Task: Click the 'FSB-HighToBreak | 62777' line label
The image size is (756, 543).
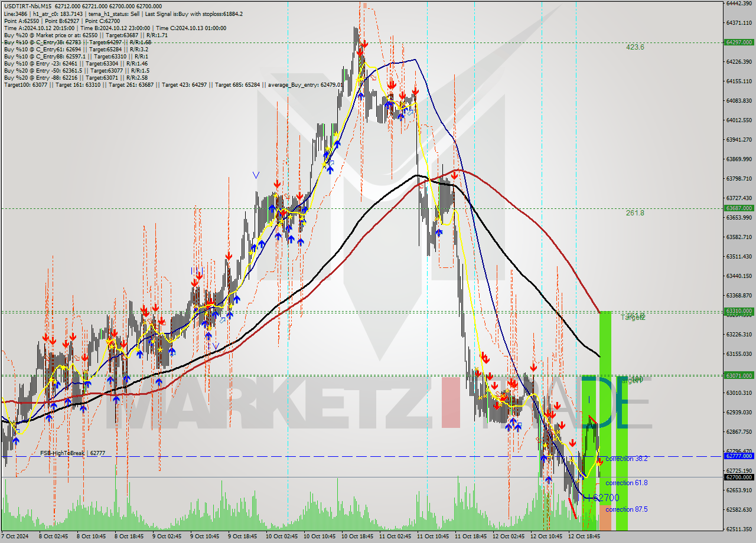Action: click(73, 453)
